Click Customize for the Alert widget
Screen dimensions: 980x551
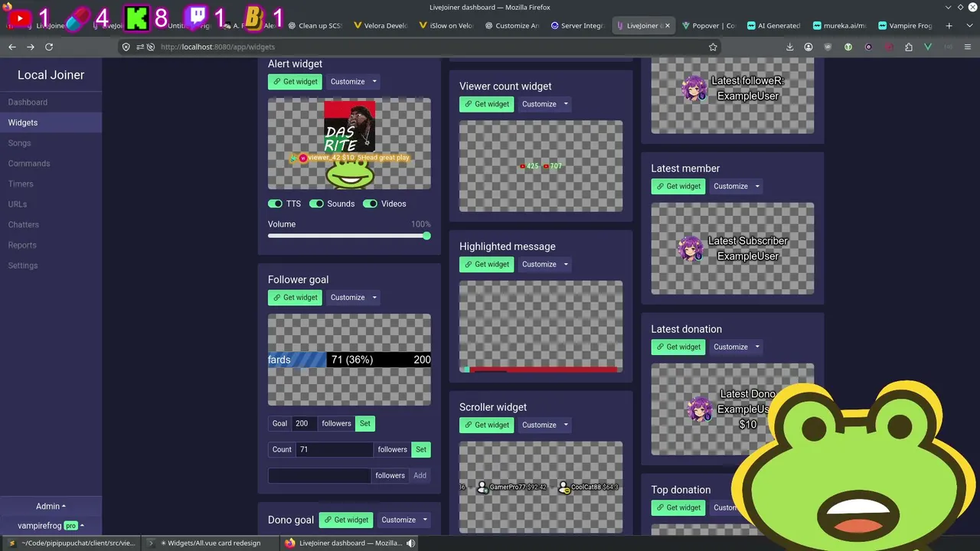coord(348,82)
